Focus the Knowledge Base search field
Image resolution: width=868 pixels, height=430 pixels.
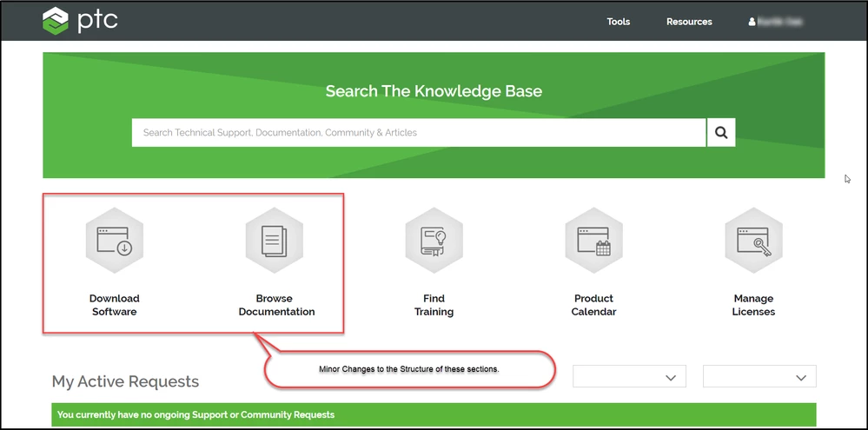tap(419, 132)
